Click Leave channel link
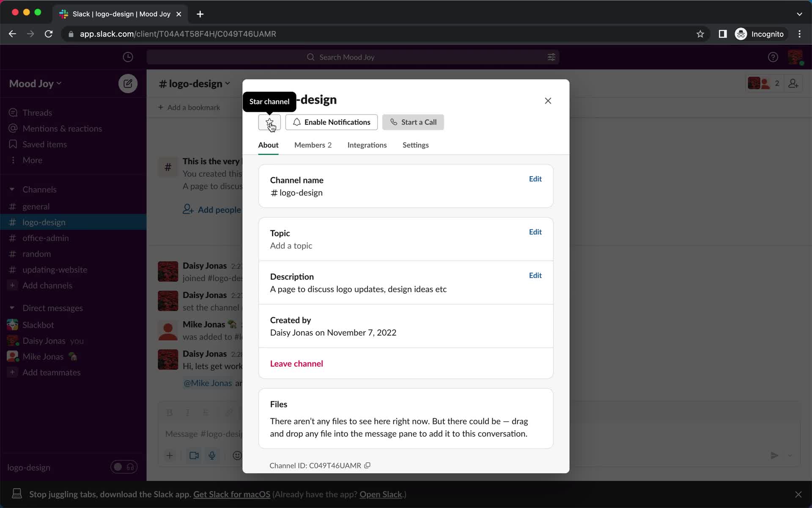This screenshot has width=812, height=508. [x=296, y=363]
